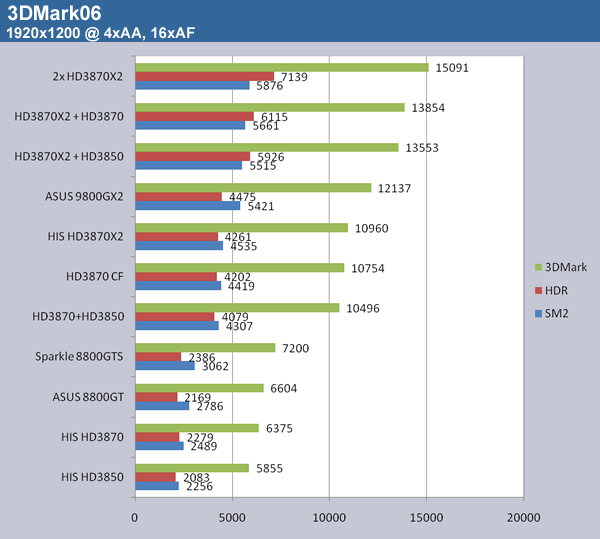Click the value label '13854'
Viewport: 600px width, 539px height.
[x=428, y=108]
